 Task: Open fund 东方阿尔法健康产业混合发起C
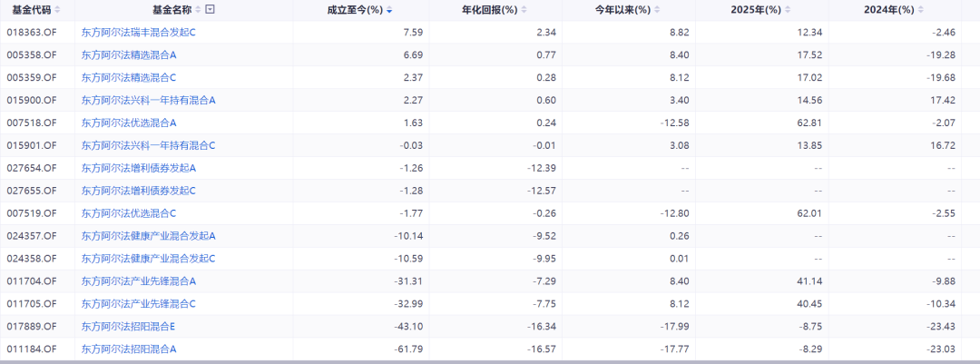pos(148,259)
